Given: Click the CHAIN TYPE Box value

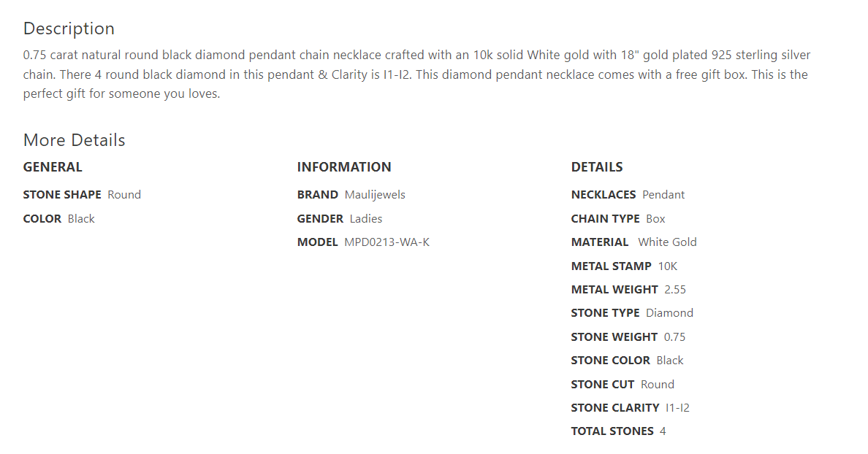Looking at the screenshot, I should click(655, 219).
